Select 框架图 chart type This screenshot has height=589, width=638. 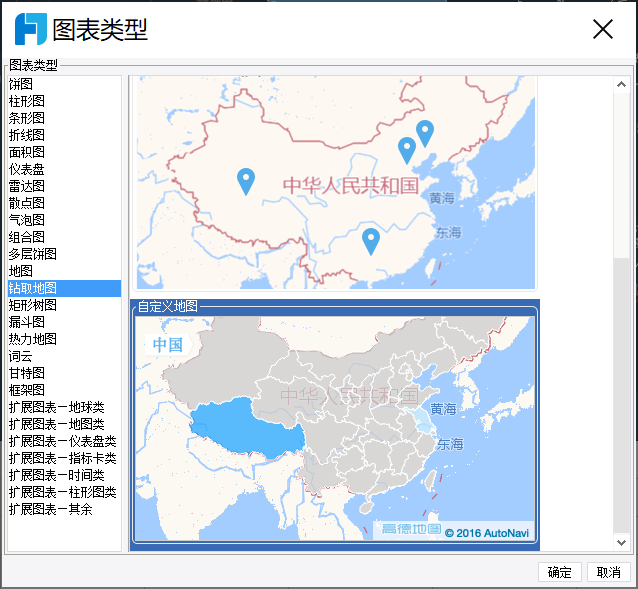[64, 390]
